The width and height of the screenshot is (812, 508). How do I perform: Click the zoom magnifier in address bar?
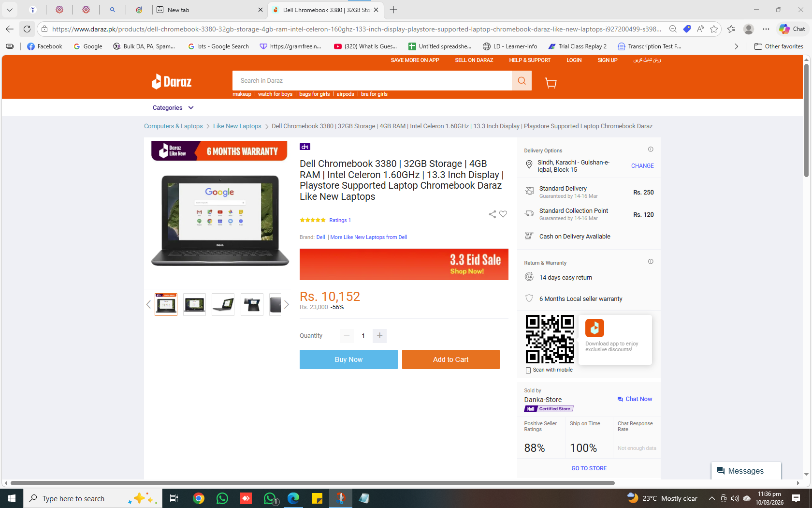[x=673, y=29]
